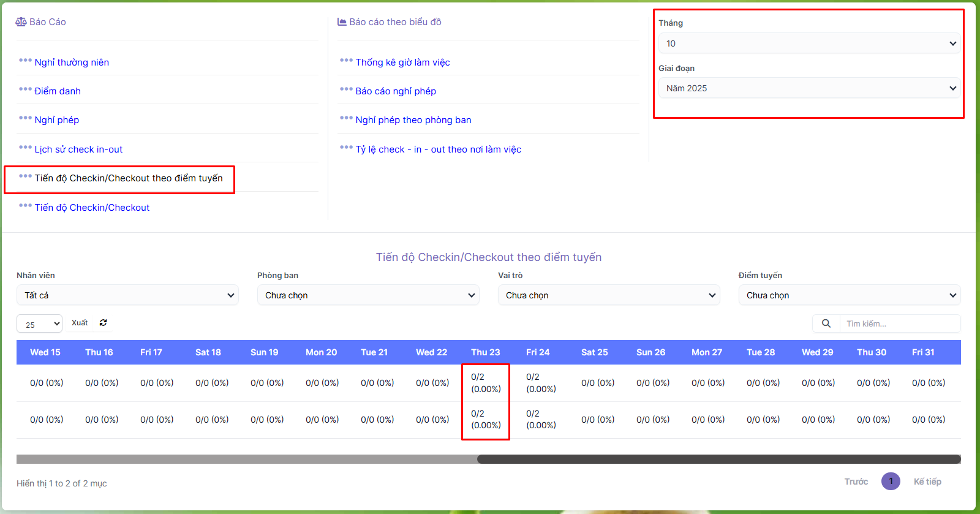Open the Điểm danh report link
Viewport: 980px width, 514px height.
pyautogui.click(x=58, y=91)
